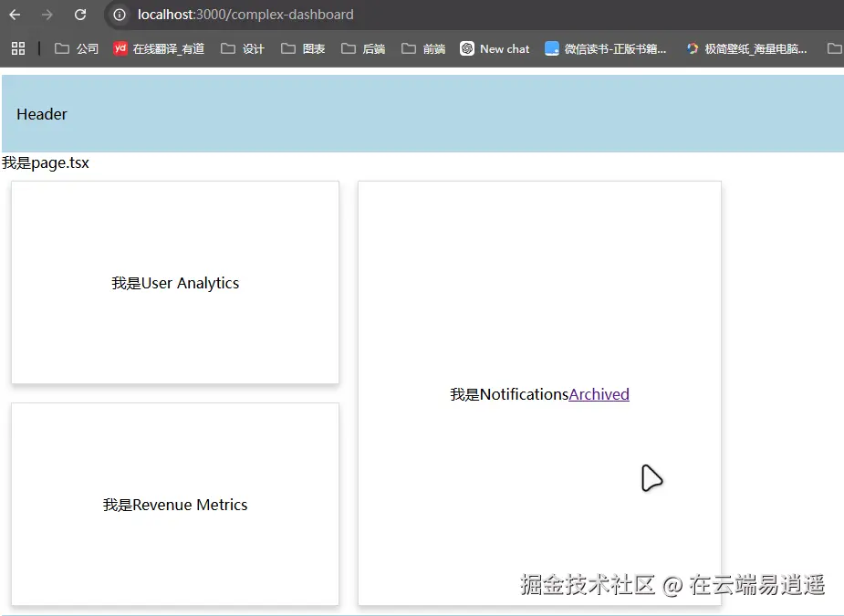Open the 后端 bookmark folder
844x616 pixels.
click(x=363, y=49)
